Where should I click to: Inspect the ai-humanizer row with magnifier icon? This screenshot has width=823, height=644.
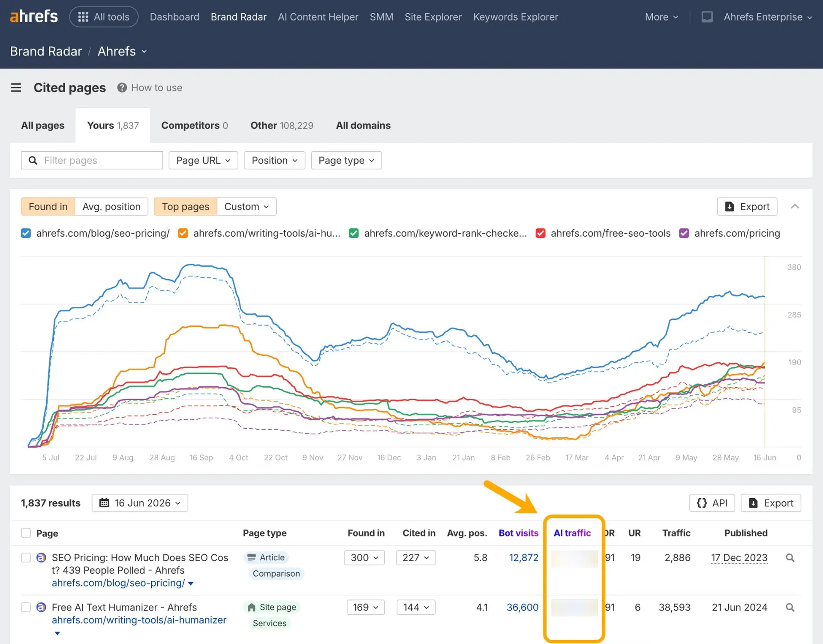tap(790, 608)
